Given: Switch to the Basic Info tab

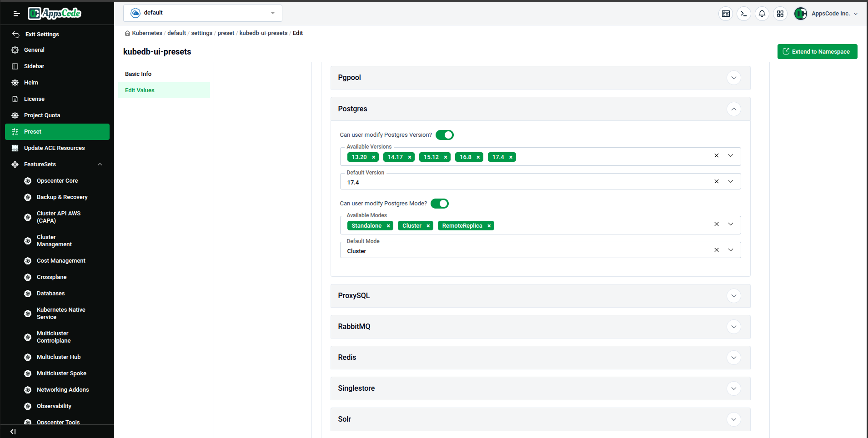Looking at the screenshot, I should pos(138,74).
